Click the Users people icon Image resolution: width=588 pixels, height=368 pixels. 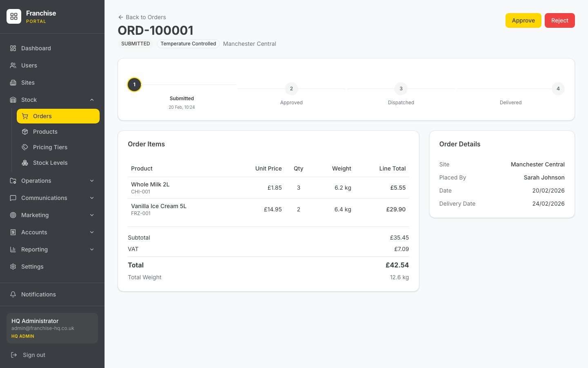click(x=13, y=65)
